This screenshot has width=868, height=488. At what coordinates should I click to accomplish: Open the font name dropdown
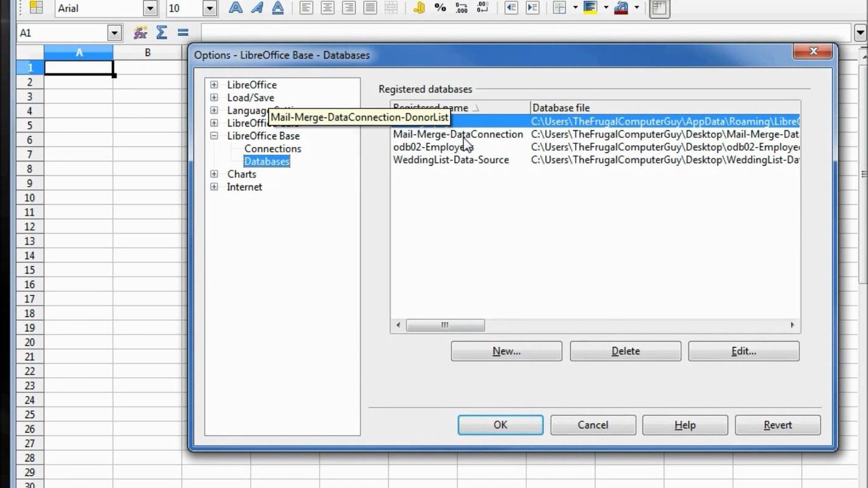tap(150, 9)
